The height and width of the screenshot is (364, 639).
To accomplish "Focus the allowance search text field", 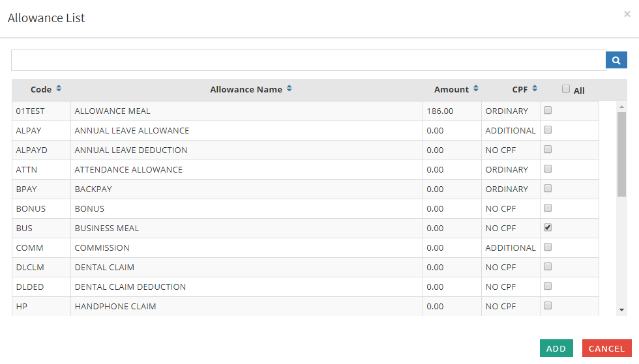I will pyautogui.click(x=308, y=61).
